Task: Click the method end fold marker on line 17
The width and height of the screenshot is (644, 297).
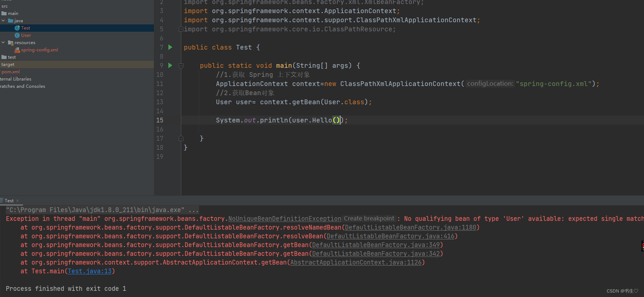Action: click(x=181, y=138)
